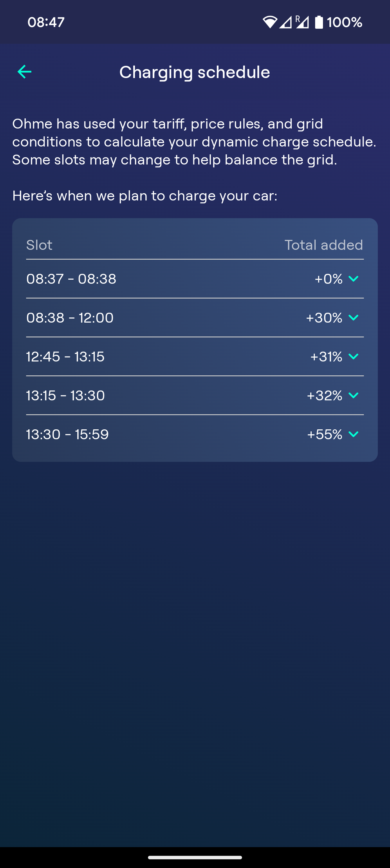The height and width of the screenshot is (868, 390).
Task: Expand the 08:38 - 12:00 slot chevron
Action: (x=353, y=317)
